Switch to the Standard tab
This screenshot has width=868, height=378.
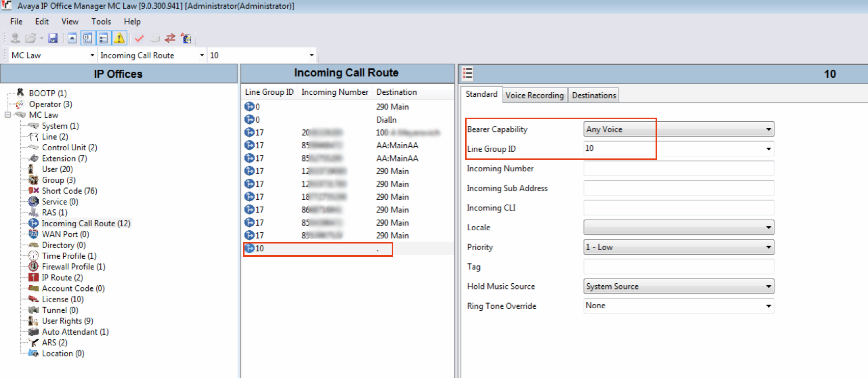[x=481, y=94]
